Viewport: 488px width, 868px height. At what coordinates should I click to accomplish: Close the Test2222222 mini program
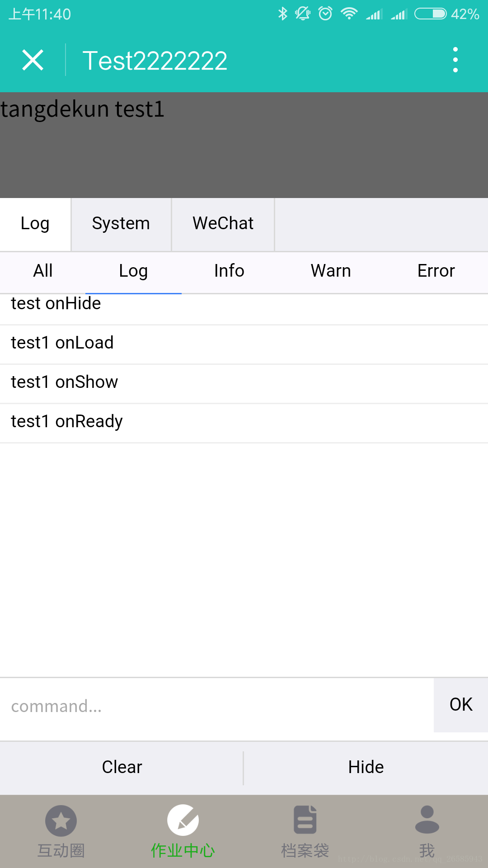(33, 60)
